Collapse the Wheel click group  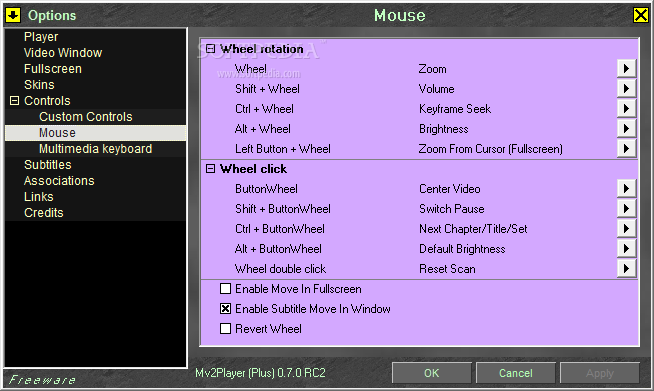tap(211, 169)
